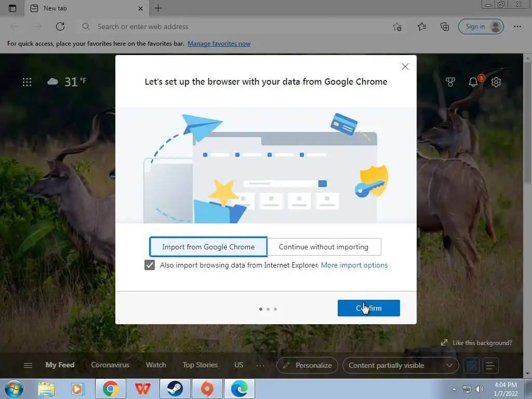Show more feed categories ellipsis

click(x=260, y=365)
